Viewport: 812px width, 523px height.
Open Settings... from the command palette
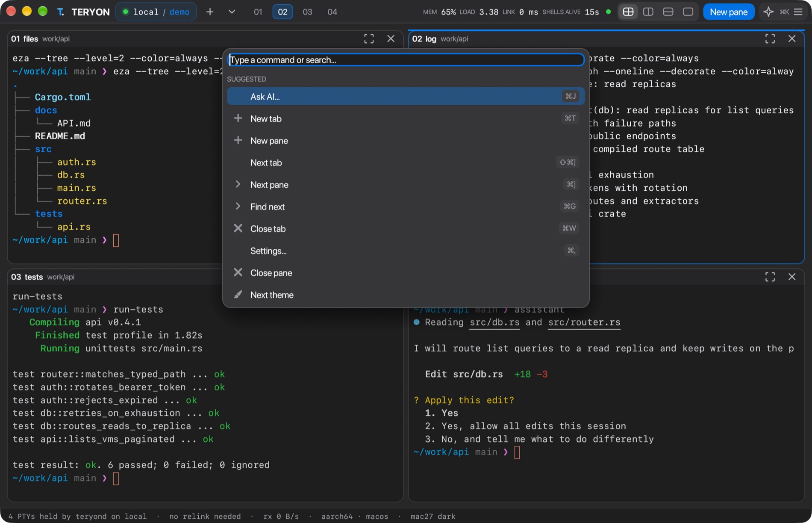[x=406, y=251]
